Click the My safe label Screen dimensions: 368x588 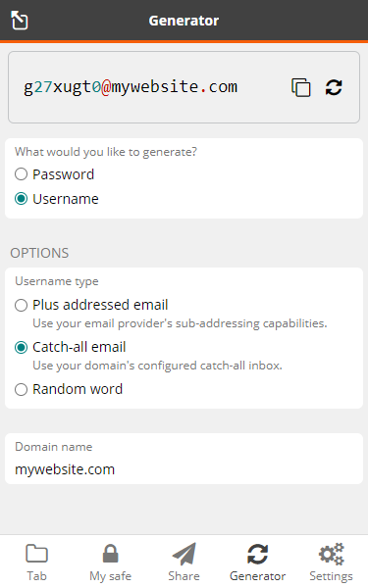point(110,576)
